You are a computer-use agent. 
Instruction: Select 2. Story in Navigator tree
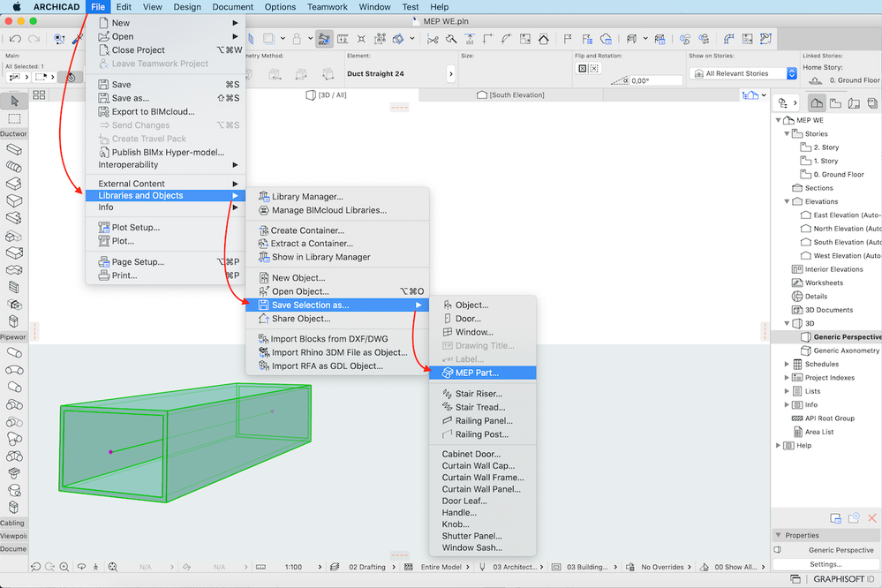coord(825,147)
